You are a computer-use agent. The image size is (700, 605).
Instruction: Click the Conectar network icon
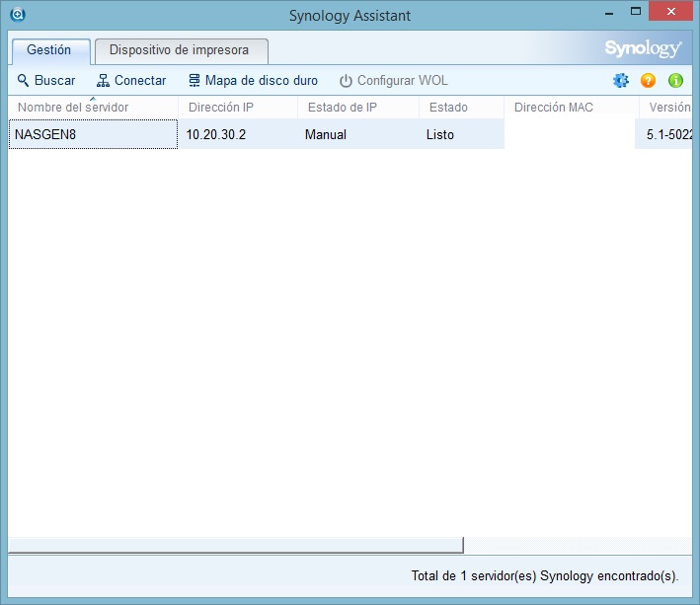click(103, 81)
